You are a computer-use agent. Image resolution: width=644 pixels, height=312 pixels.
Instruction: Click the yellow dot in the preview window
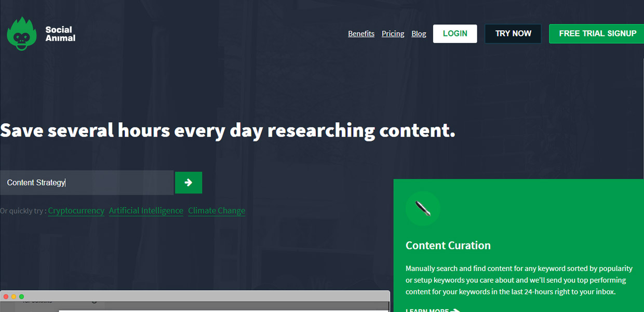click(14, 296)
